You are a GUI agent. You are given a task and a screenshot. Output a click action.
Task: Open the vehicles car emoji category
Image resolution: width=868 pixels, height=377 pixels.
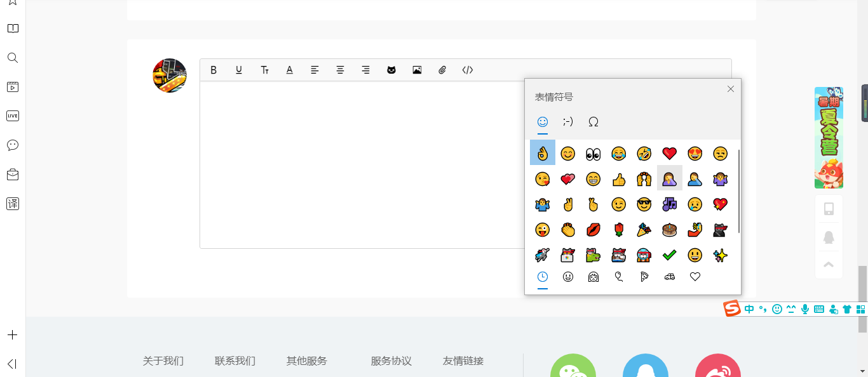click(670, 277)
